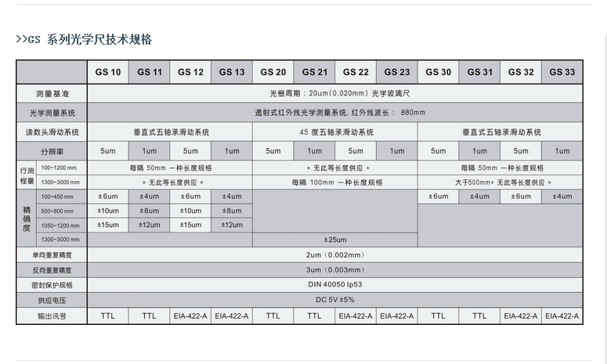Click '垂直式五轴承滑动系统' under GS 10–13

(170, 132)
